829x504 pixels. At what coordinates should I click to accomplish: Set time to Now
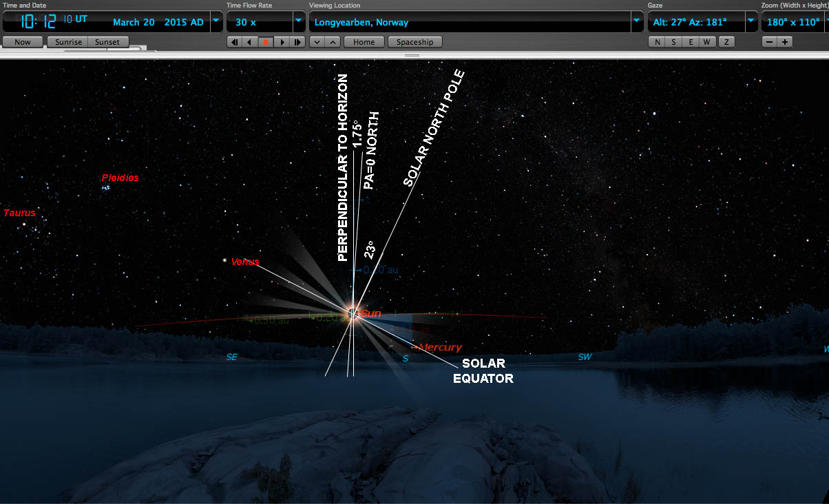click(x=22, y=42)
